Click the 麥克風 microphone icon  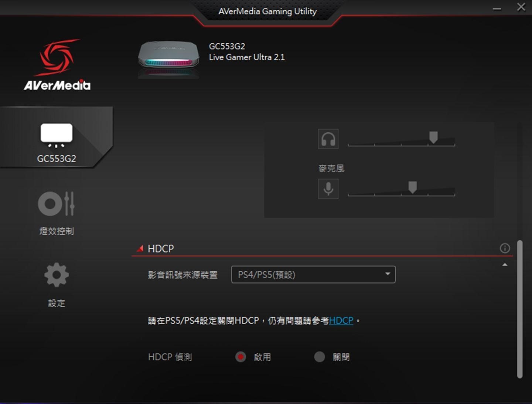pyautogui.click(x=328, y=189)
